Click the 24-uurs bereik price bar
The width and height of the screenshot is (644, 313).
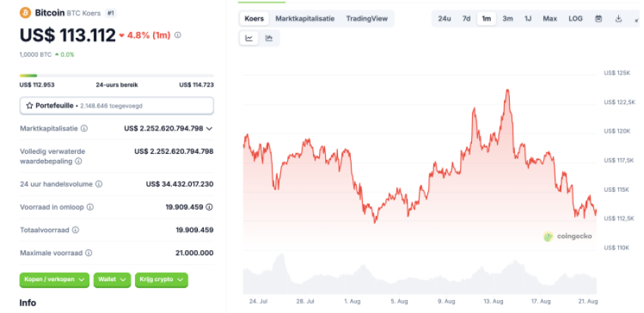tap(117, 75)
